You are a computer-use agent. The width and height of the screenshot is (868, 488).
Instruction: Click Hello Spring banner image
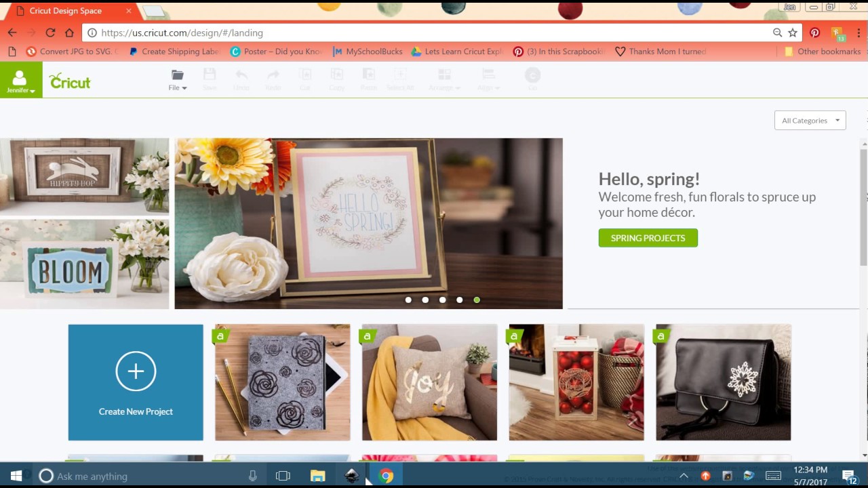click(368, 224)
